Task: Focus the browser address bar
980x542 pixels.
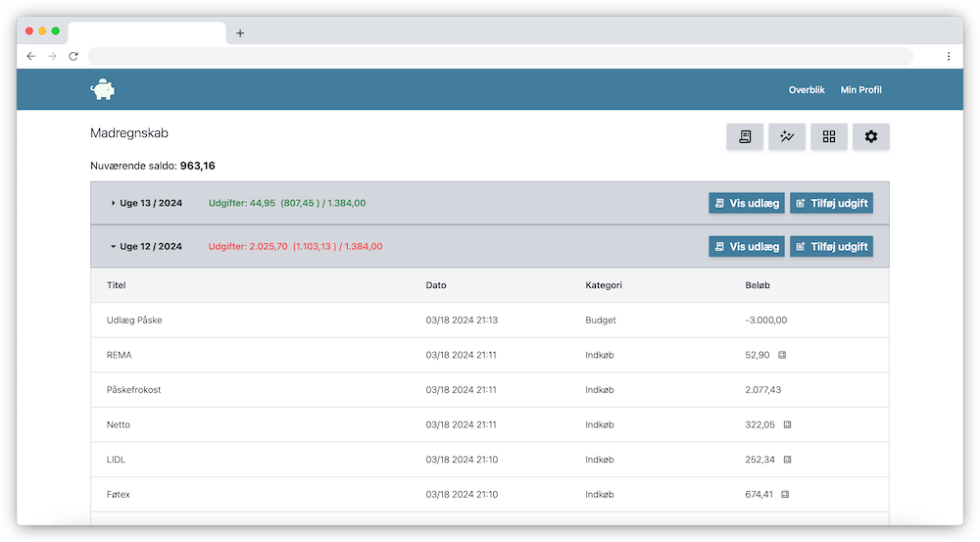Action: coord(500,56)
